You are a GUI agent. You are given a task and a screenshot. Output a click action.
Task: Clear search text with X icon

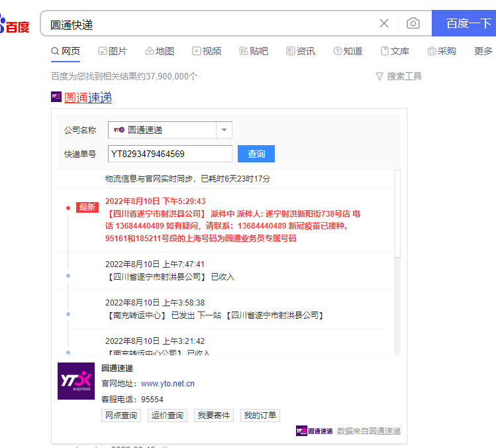[384, 24]
